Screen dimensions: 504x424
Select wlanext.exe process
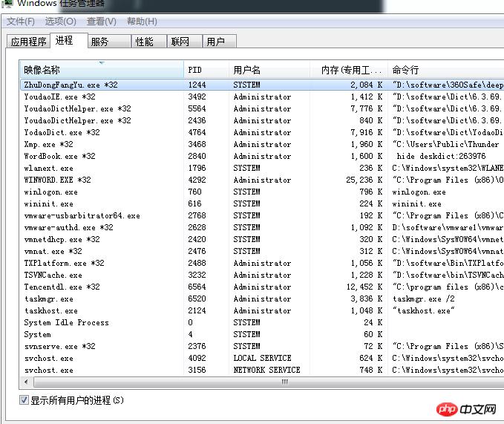[x=48, y=168]
